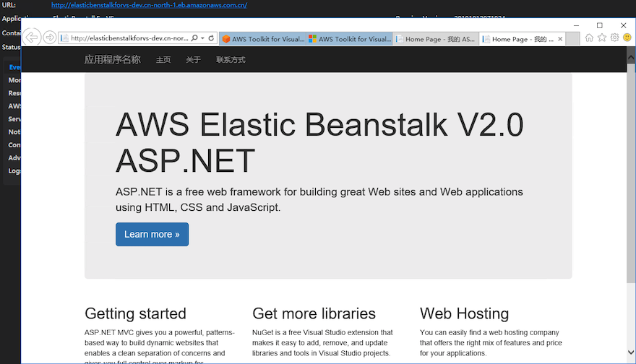Viewport: 636px width, 364px height.
Task: Click 应用程序名称 brand link
Action: click(x=112, y=60)
